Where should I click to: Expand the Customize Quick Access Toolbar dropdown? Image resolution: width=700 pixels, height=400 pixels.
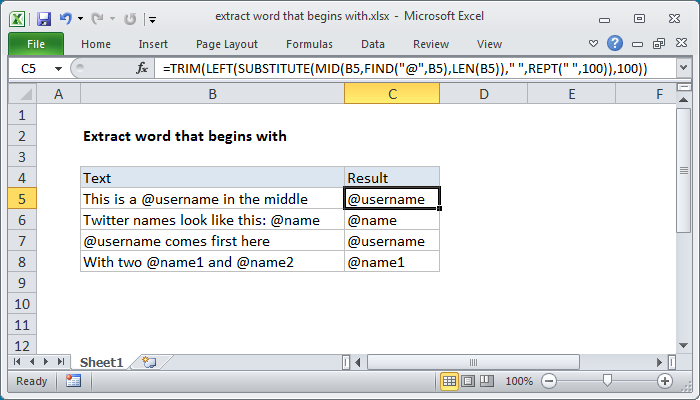(151, 18)
